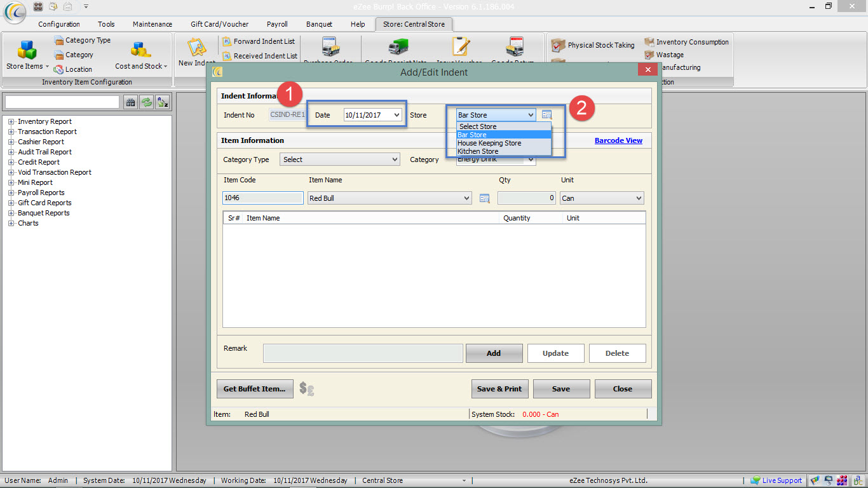Viewport: 868px width, 488px height.
Task: Open the Payroll menu
Action: click(x=277, y=24)
